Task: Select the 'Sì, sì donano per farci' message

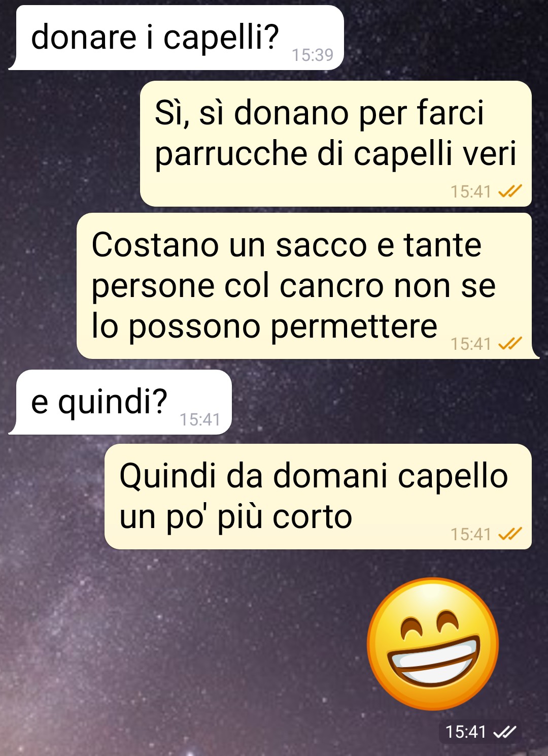Action: click(x=336, y=144)
